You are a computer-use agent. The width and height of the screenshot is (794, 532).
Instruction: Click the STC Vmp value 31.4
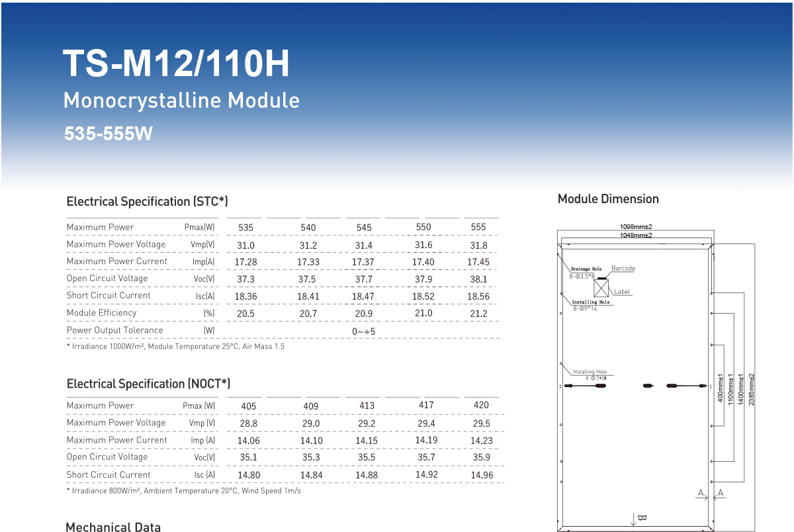coord(364,245)
